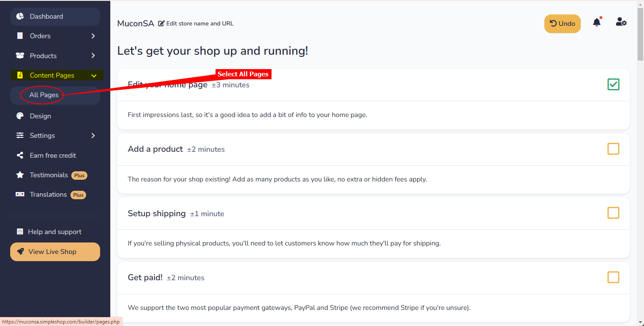Expand the Settings submenu arrow

pyautogui.click(x=93, y=136)
